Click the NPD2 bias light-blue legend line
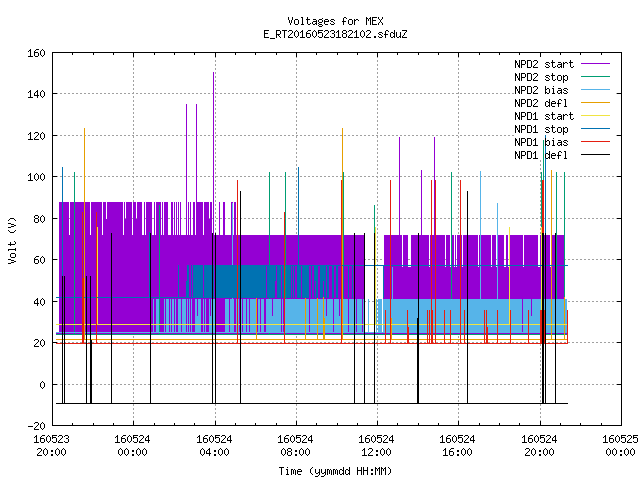 [x=596, y=90]
